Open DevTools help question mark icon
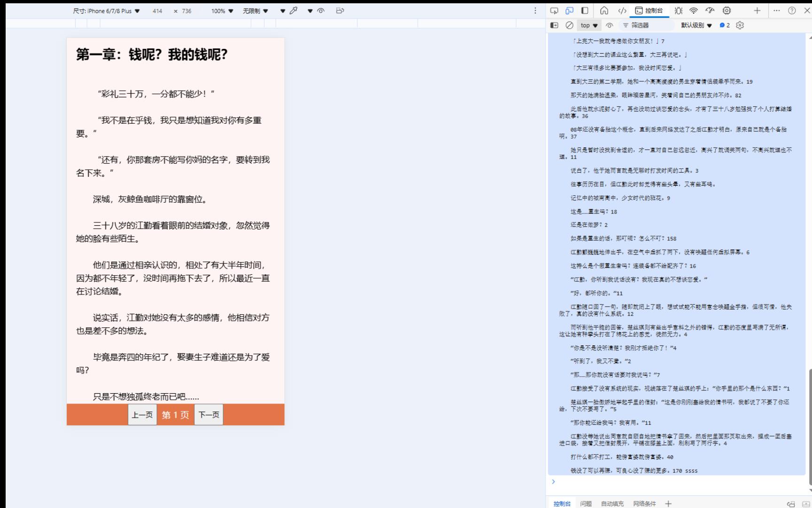The height and width of the screenshot is (508, 812). [x=792, y=11]
